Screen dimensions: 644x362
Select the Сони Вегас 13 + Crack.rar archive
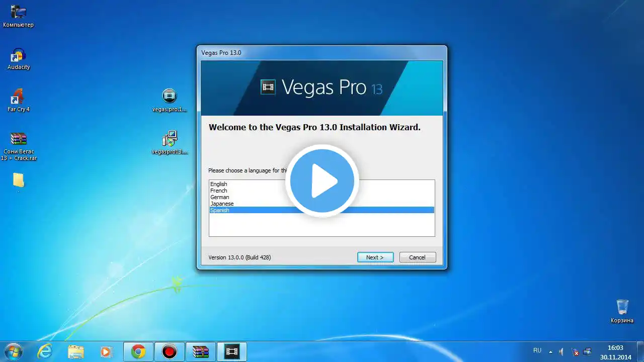coord(19,146)
